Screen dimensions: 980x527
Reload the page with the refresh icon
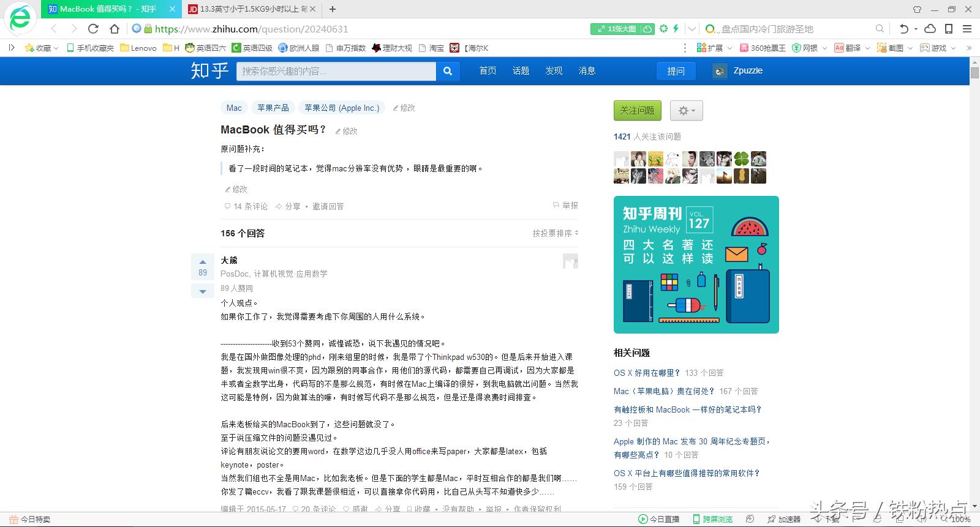[x=93, y=29]
